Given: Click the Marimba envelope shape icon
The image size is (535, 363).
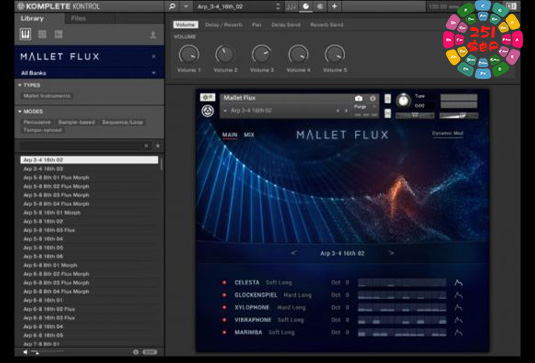Looking at the screenshot, I should pyautogui.click(x=458, y=332).
